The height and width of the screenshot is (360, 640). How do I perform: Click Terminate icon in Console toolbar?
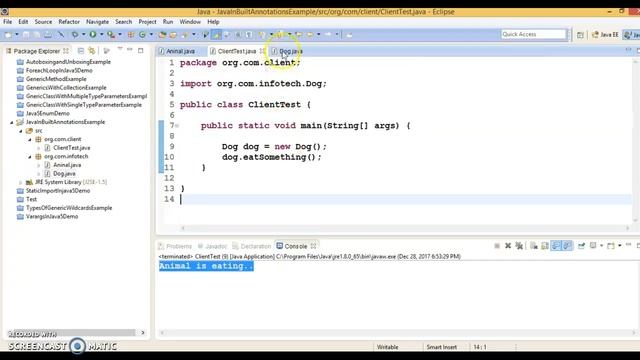497,246
